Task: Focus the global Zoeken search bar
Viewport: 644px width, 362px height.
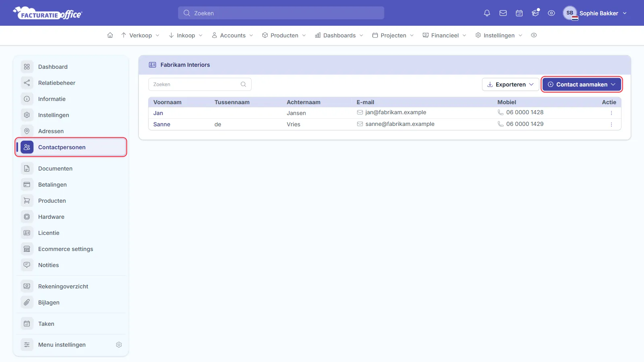Action: (281, 13)
